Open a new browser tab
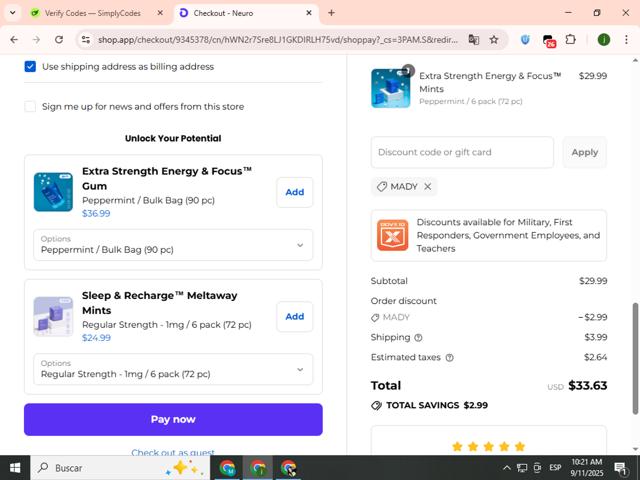Viewport: 640px width, 480px height. pyautogui.click(x=331, y=13)
